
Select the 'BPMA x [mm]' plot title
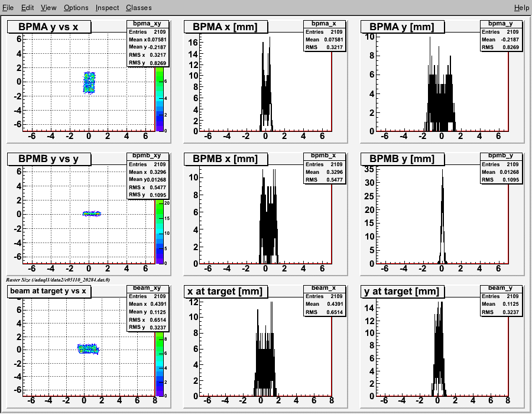(226, 27)
